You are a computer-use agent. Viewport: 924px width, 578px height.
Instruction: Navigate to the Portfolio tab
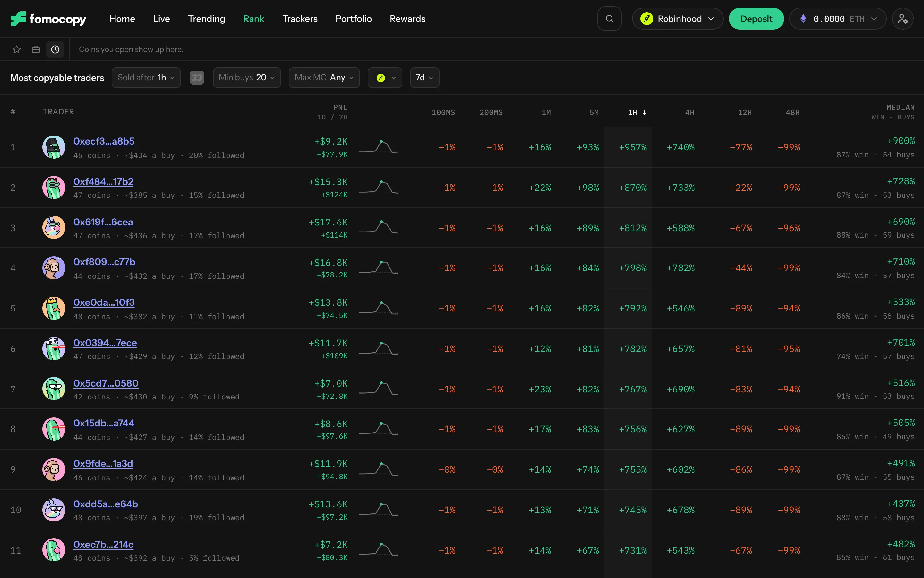pos(354,19)
